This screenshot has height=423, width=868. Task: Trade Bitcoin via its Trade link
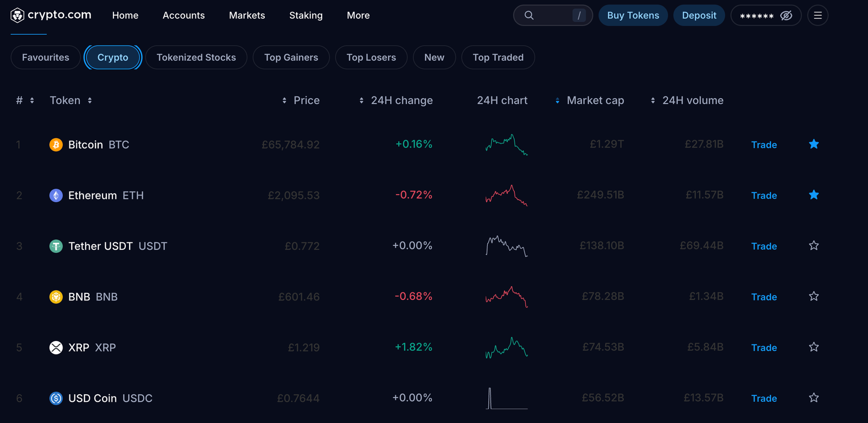[x=764, y=145]
